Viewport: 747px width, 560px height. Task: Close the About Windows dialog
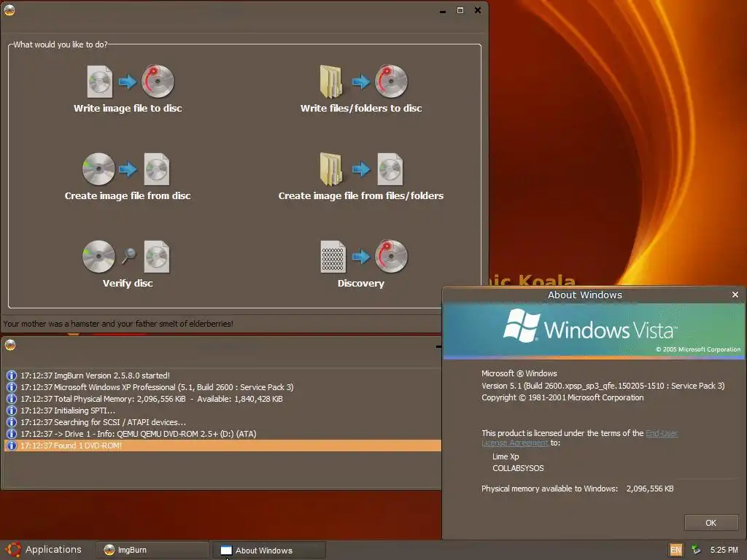(735, 295)
